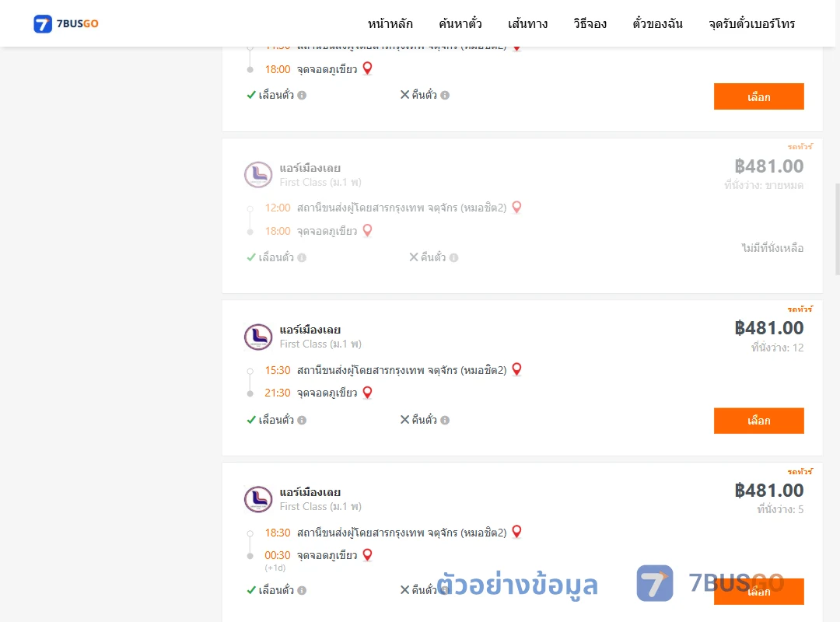The image size is (840, 622).
Task: Click the แอร์เมืองเลย logo of 18:30 trip
Action: (258, 499)
